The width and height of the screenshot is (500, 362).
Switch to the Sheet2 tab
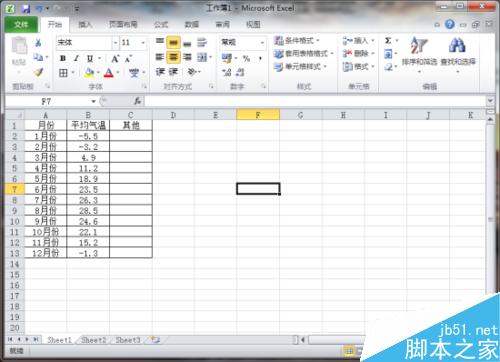coord(94,340)
